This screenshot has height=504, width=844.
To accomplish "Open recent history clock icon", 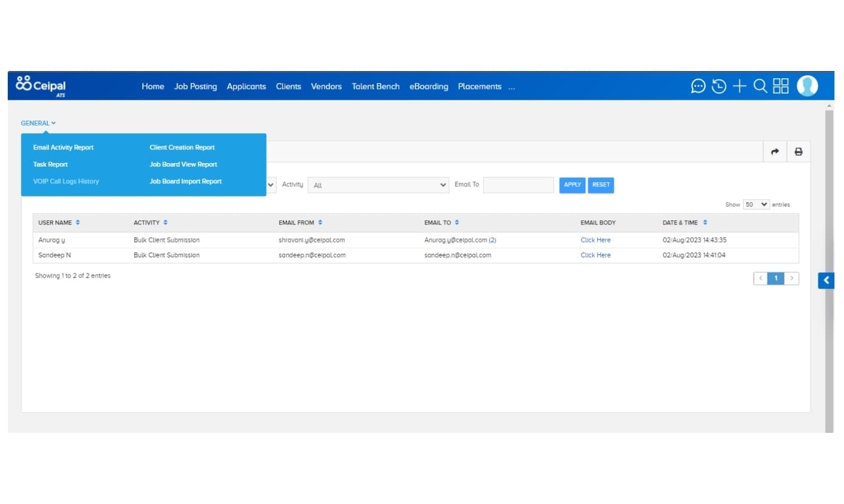I will pyautogui.click(x=718, y=86).
